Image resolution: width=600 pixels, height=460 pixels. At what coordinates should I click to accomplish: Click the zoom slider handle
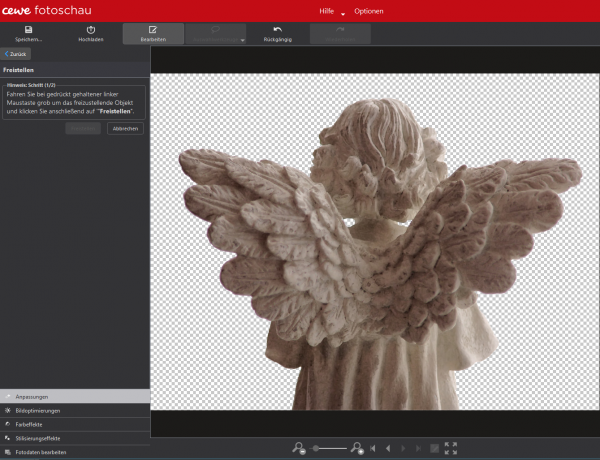(x=316, y=449)
